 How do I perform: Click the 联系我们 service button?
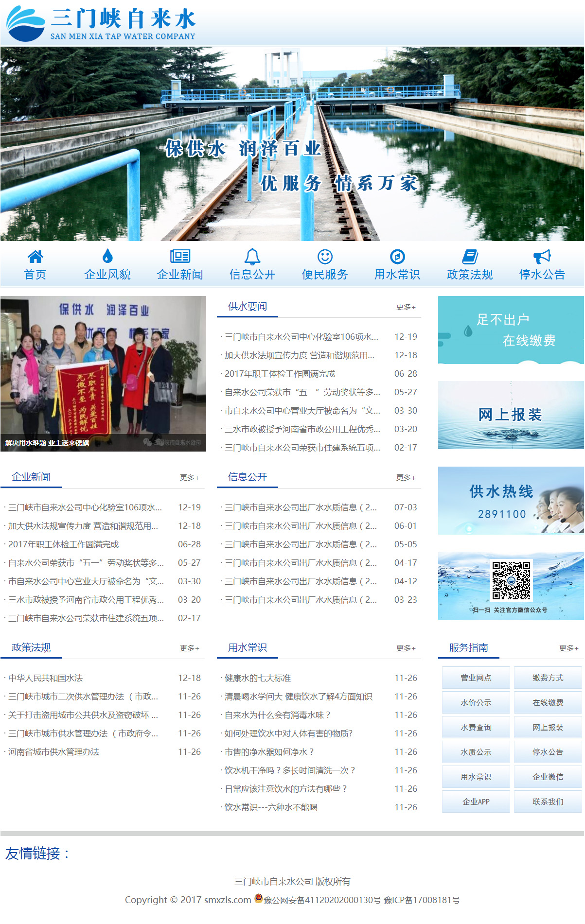click(548, 802)
